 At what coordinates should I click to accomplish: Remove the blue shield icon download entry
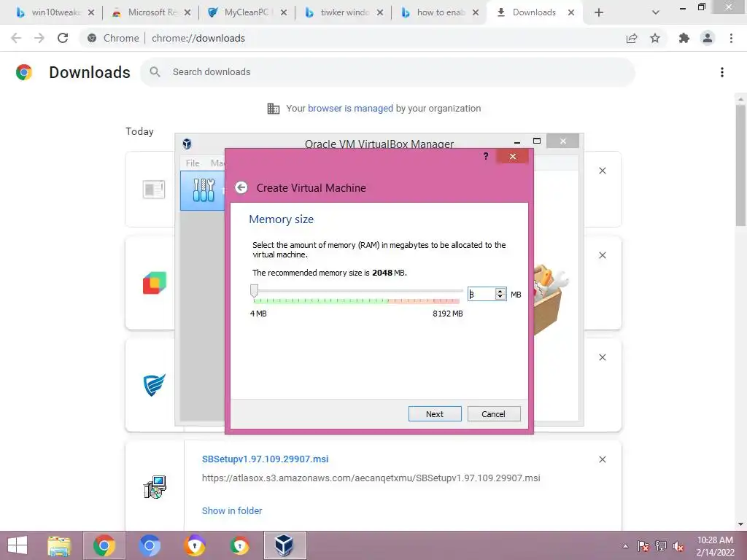(602, 357)
